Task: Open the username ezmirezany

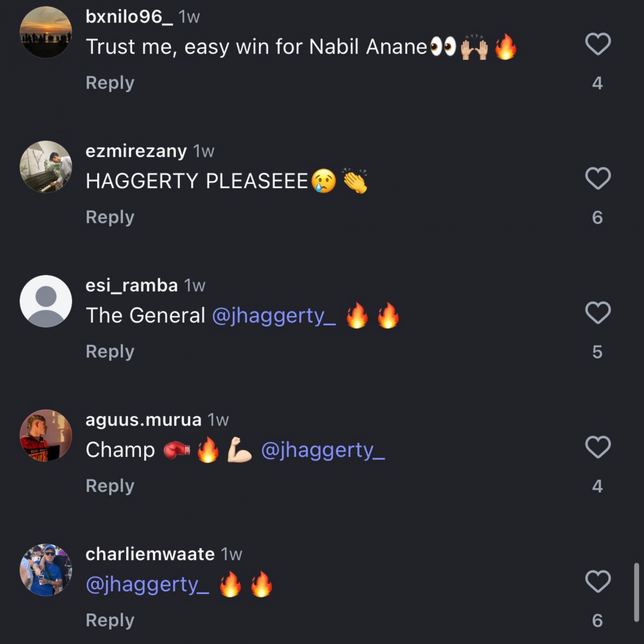Action: click(x=136, y=151)
